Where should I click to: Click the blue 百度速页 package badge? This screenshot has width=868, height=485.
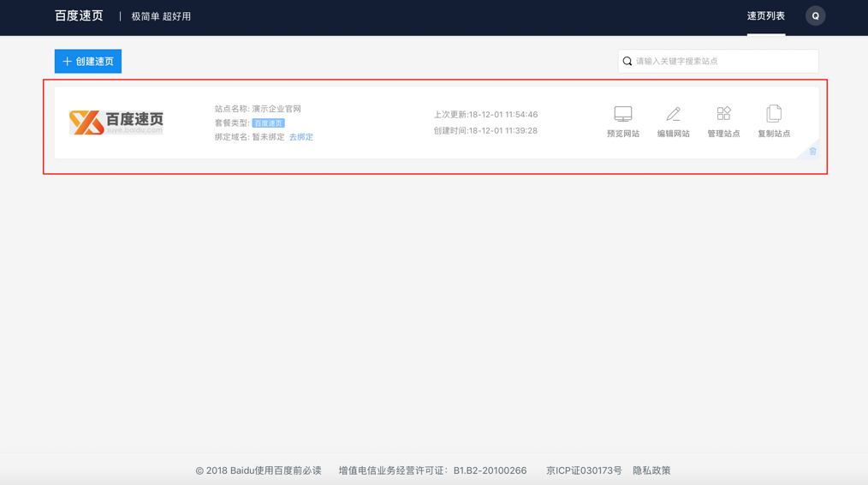click(x=268, y=123)
